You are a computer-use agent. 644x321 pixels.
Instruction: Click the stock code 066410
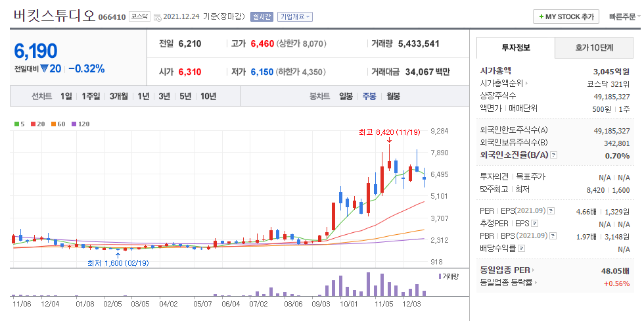coord(112,17)
